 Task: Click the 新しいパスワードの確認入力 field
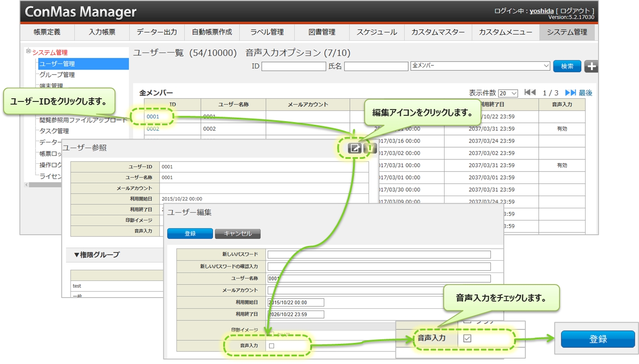[379, 267]
